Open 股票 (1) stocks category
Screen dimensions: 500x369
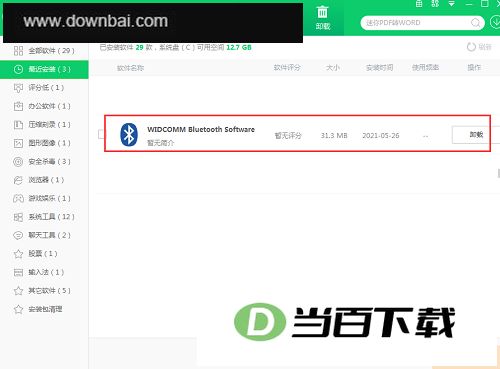(x=44, y=254)
